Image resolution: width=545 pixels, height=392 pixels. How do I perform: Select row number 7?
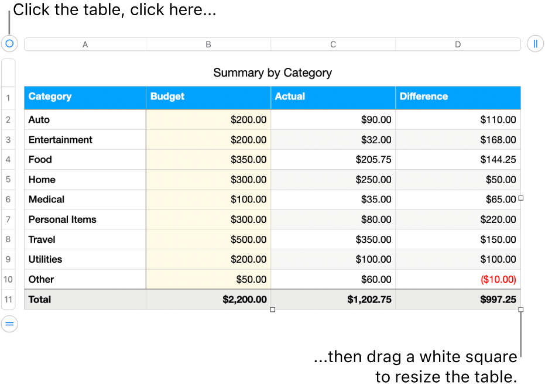click(8, 219)
